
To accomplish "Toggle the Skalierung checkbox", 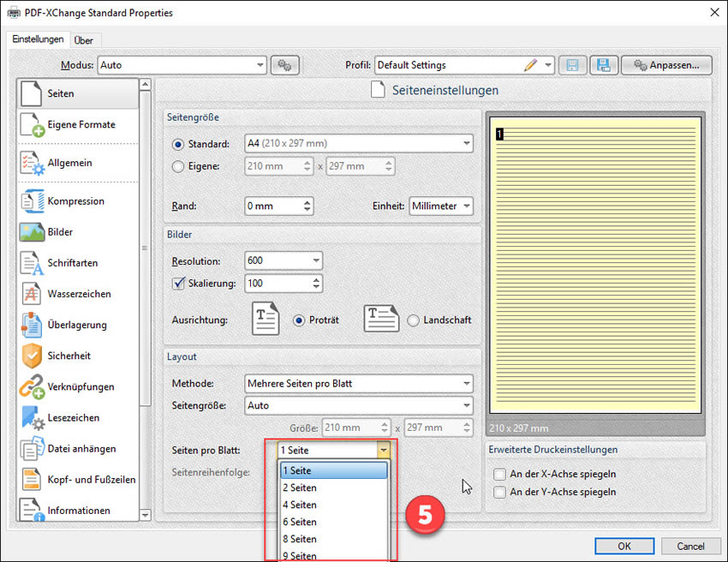I will pyautogui.click(x=178, y=284).
